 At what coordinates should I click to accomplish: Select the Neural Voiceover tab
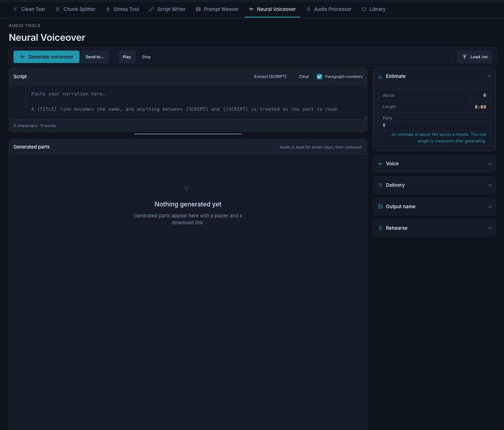(x=272, y=9)
